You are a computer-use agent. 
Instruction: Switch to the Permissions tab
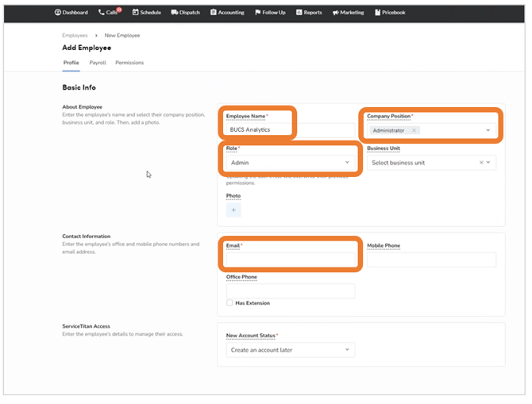(129, 62)
